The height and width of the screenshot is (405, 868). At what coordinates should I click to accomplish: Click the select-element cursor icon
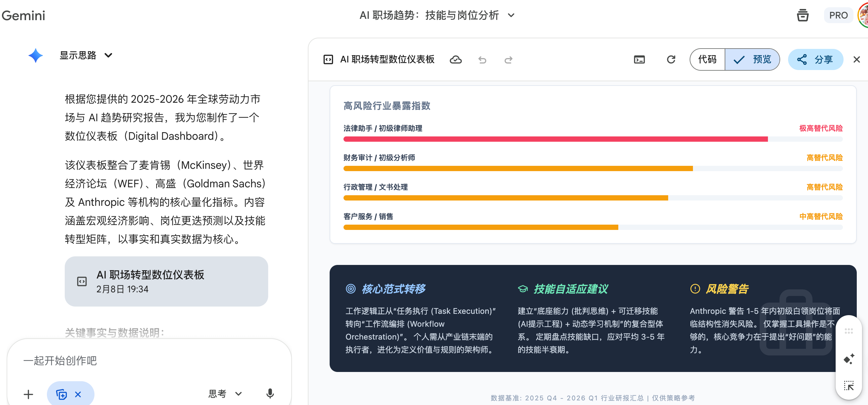pos(849,386)
